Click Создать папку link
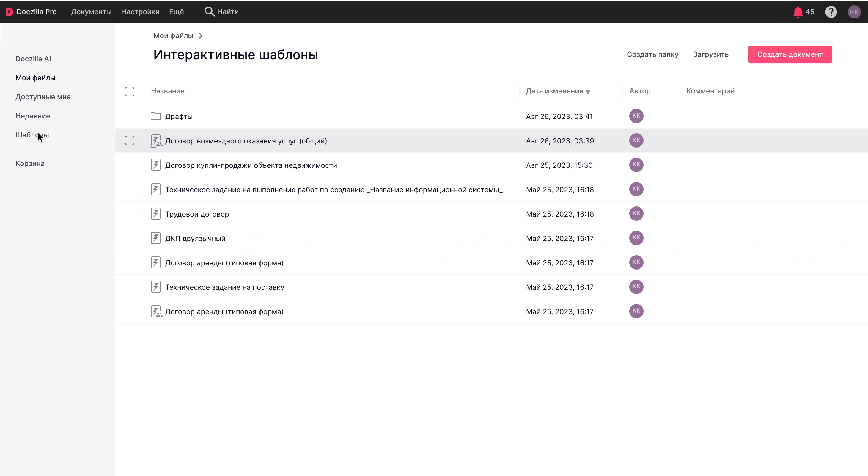 click(x=652, y=54)
